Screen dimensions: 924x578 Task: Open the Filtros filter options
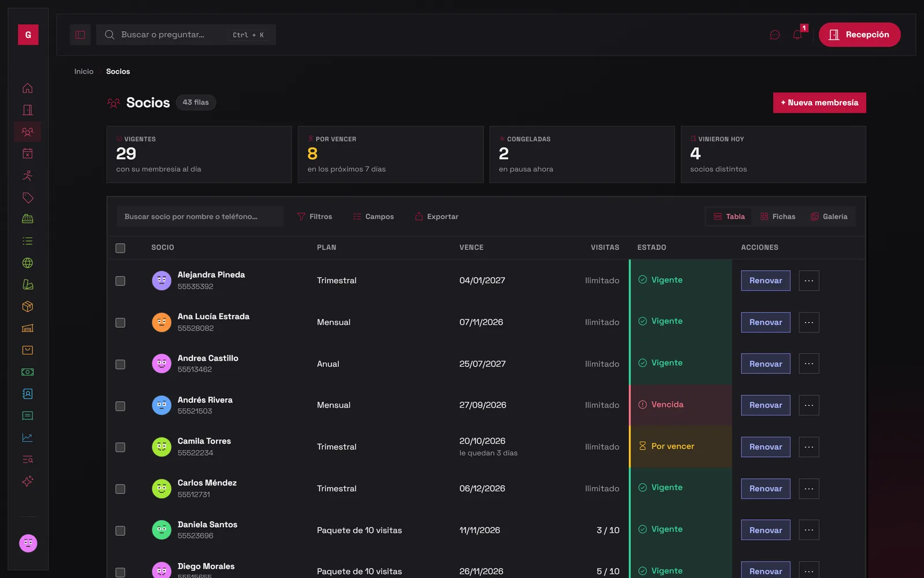click(x=315, y=217)
